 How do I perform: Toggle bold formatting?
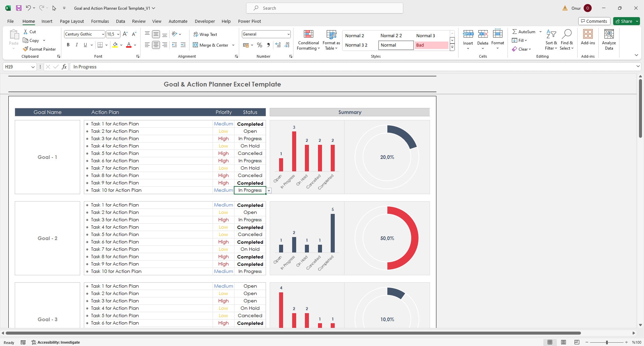[x=68, y=45]
